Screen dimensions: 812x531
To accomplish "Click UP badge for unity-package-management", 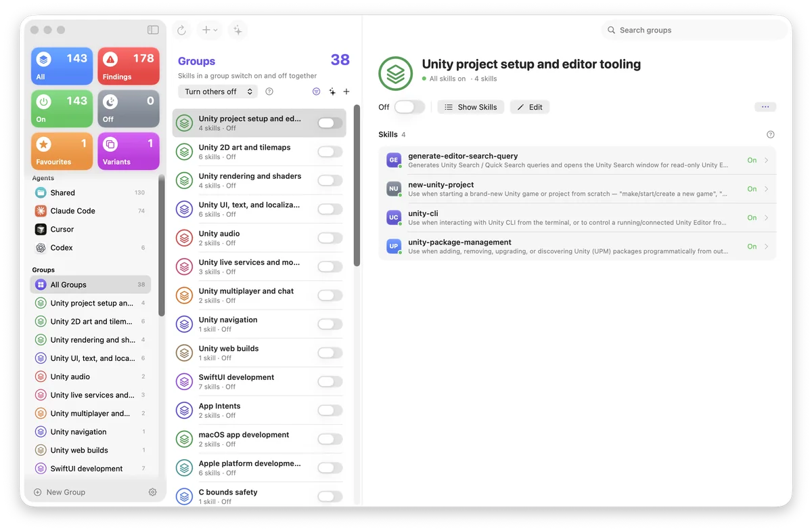I will pos(393,247).
